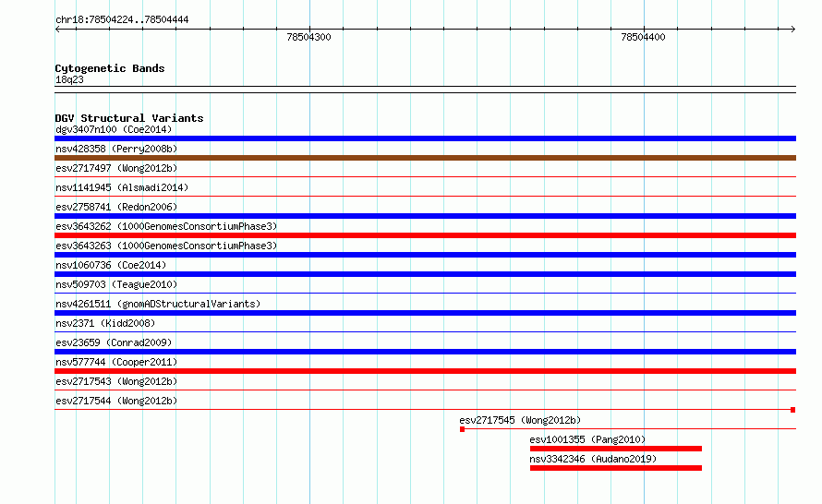Click the DGV Structural Variants track title
The width and height of the screenshot is (822, 504).
point(129,118)
